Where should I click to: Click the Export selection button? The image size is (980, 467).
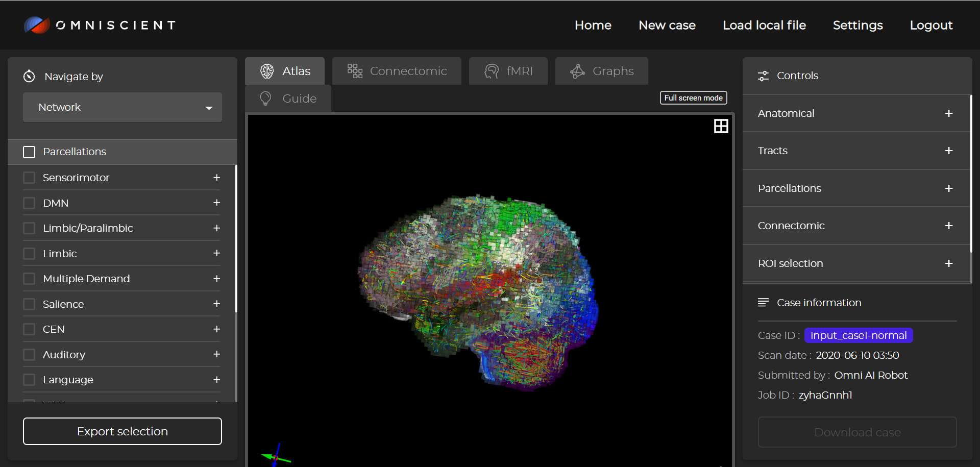point(122,431)
